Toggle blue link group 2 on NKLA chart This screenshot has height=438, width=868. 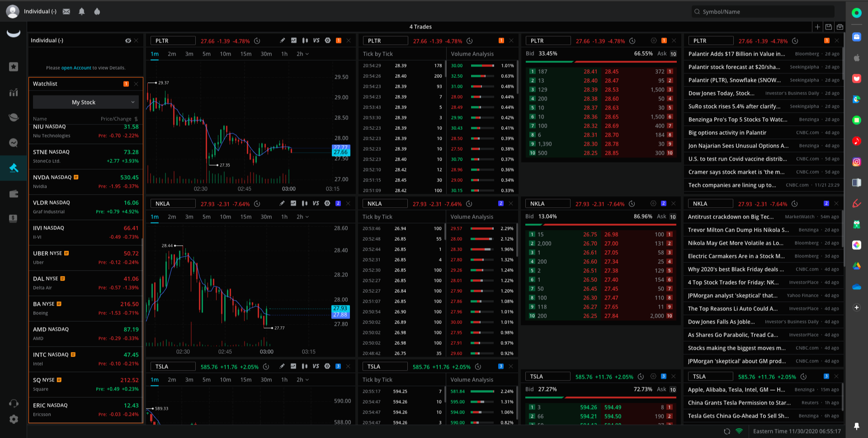(x=338, y=203)
